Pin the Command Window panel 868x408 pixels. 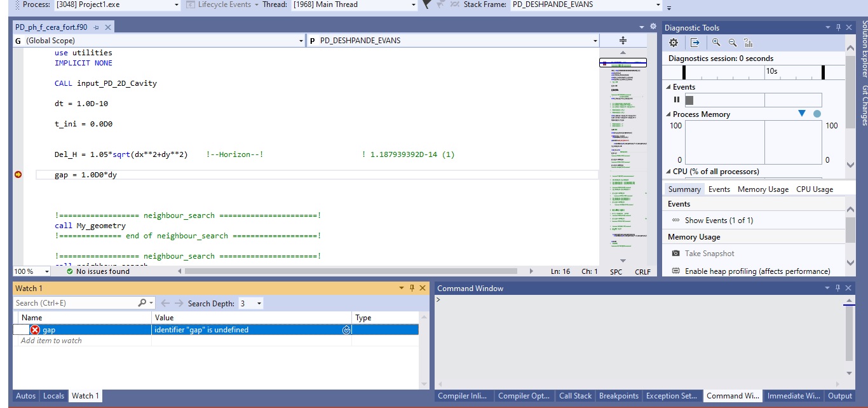click(x=839, y=288)
